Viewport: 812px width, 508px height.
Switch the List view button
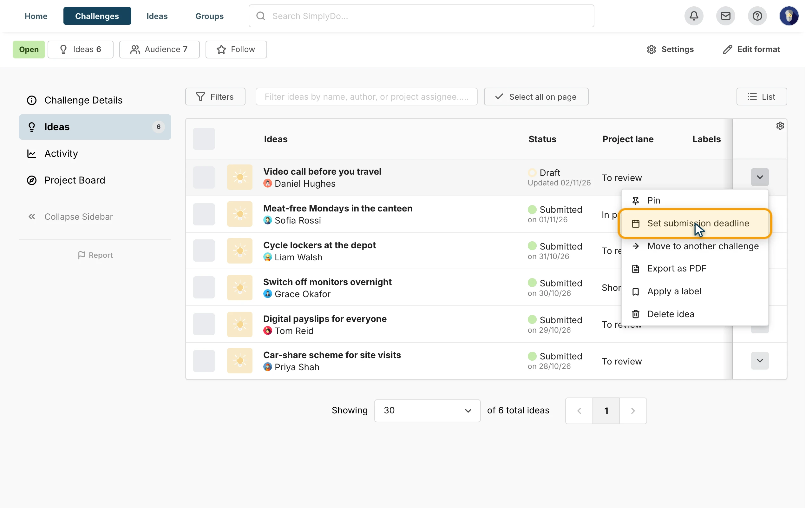click(x=761, y=97)
